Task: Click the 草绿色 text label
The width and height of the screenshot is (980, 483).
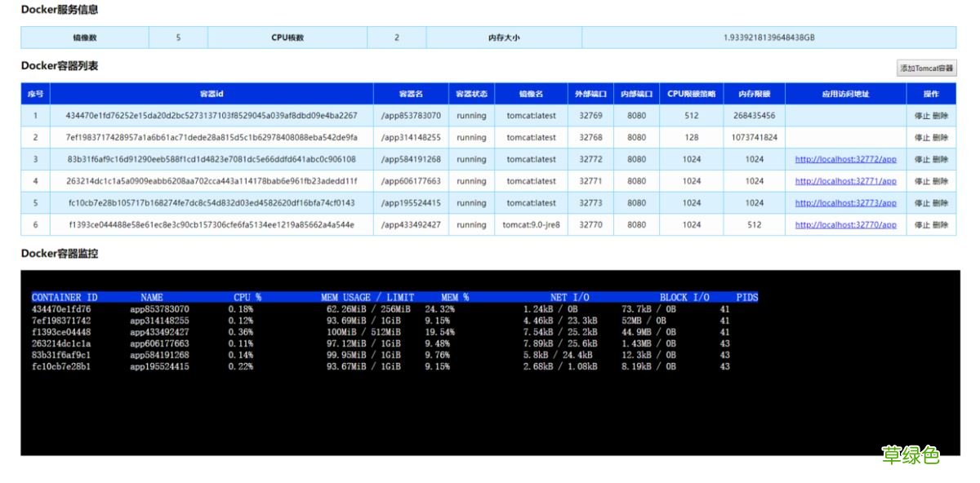Action: tap(912, 454)
